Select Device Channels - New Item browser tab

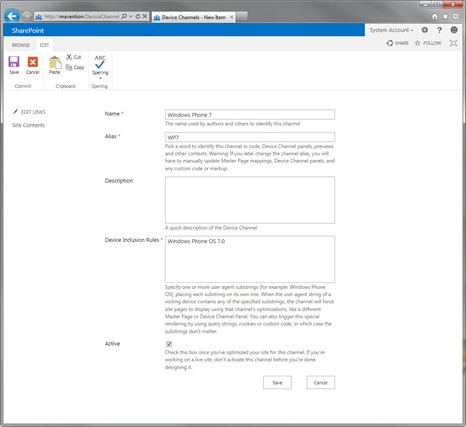pos(193,17)
